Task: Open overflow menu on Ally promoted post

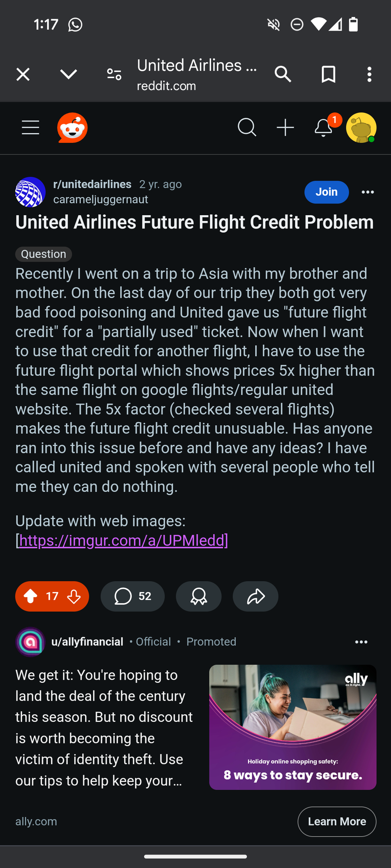Action: click(x=361, y=642)
